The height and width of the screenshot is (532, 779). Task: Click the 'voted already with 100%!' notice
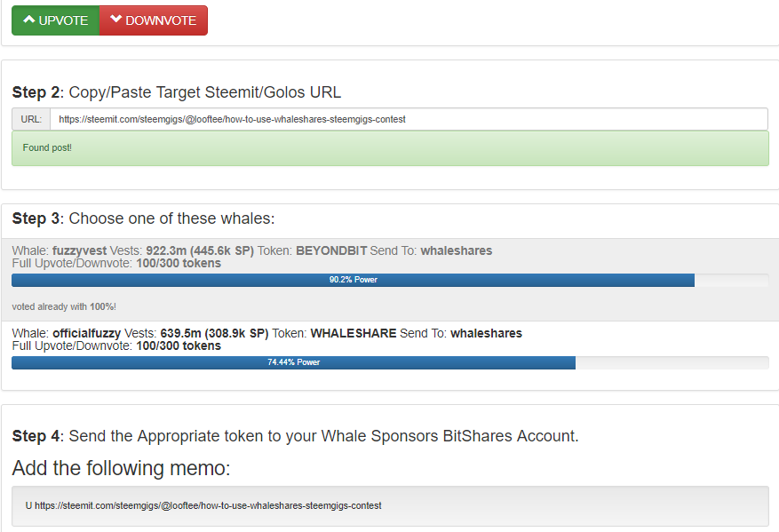point(64,306)
